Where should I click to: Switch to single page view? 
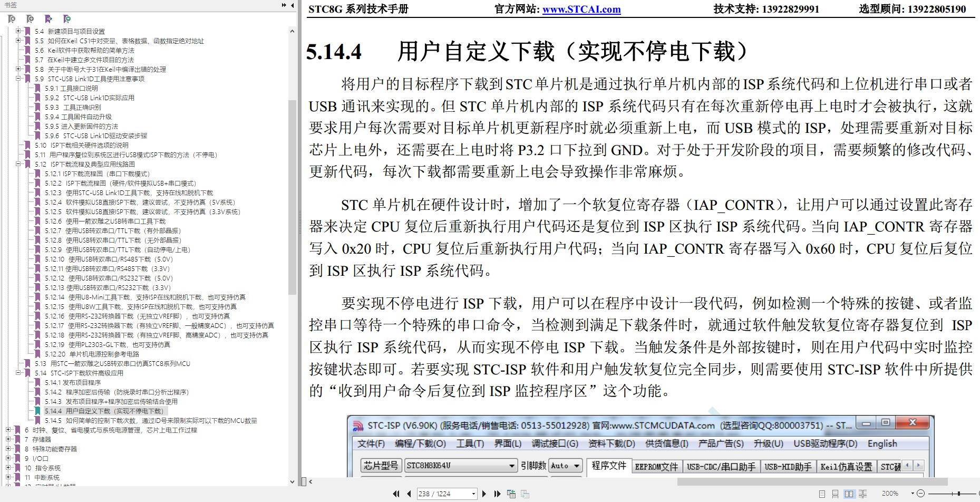point(822,494)
